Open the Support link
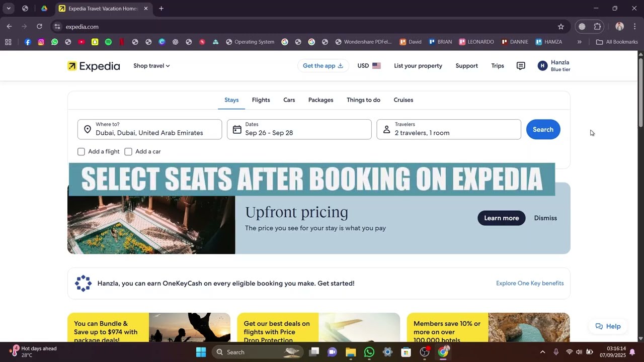This screenshot has height=362, width=644. (467, 66)
